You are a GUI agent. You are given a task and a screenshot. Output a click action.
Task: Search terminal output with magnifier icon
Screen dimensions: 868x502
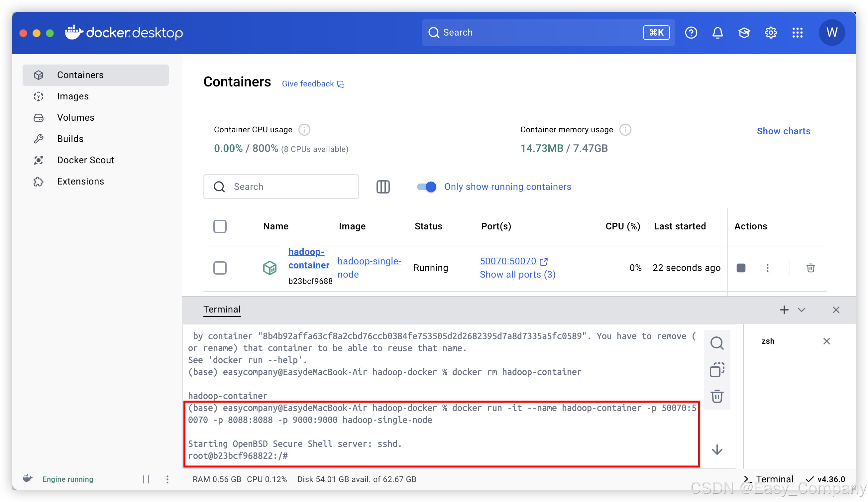[x=717, y=343]
